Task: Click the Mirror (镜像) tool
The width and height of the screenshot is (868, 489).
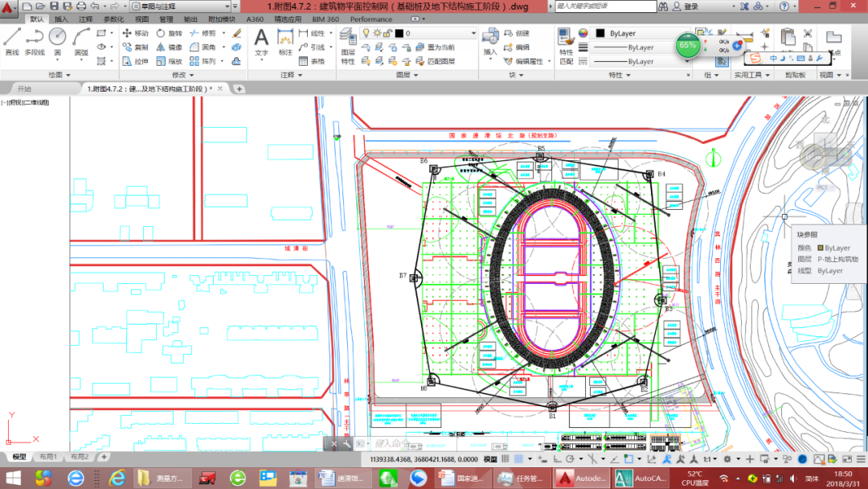Action: (x=169, y=47)
